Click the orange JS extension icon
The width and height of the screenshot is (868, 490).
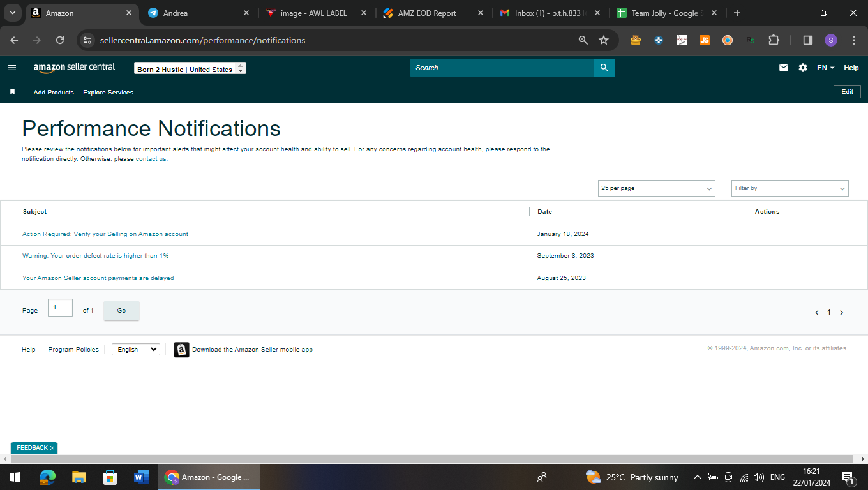pyautogui.click(x=705, y=40)
